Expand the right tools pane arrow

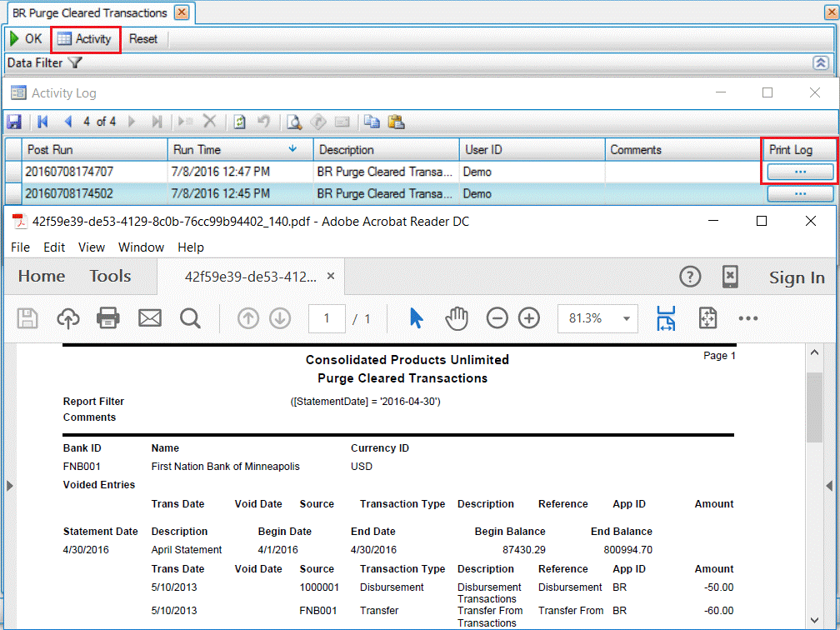click(x=829, y=486)
